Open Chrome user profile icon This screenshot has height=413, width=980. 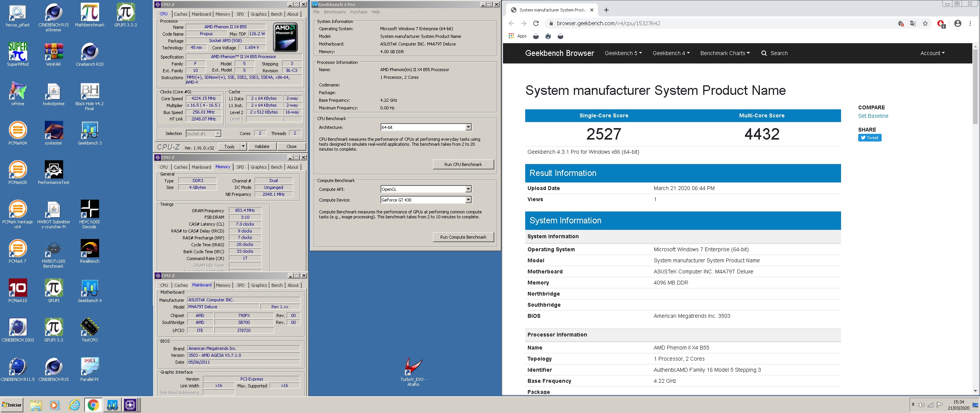pyautogui.click(x=958, y=23)
